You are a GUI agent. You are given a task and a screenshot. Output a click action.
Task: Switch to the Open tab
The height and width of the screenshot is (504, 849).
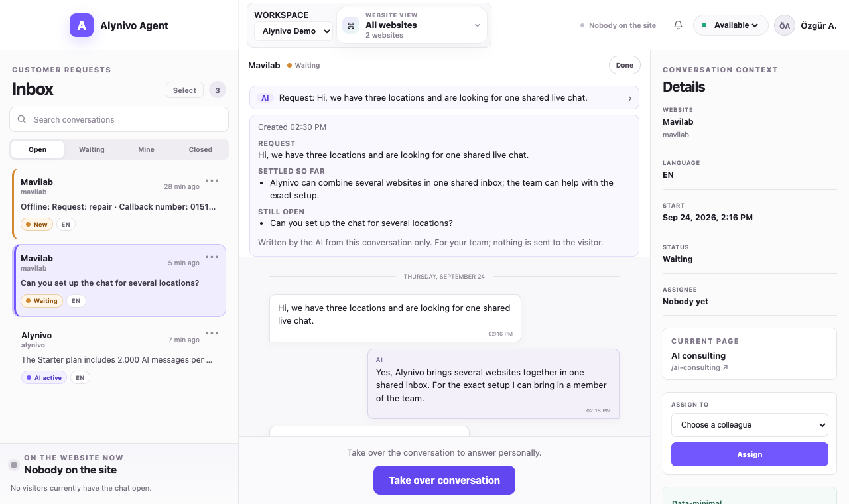click(x=38, y=149)
